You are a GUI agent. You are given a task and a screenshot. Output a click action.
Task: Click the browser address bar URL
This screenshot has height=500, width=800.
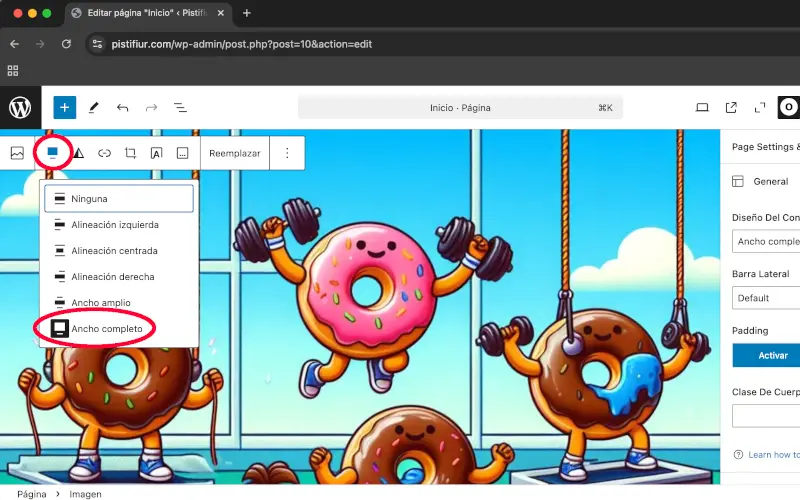click(241, 44)
